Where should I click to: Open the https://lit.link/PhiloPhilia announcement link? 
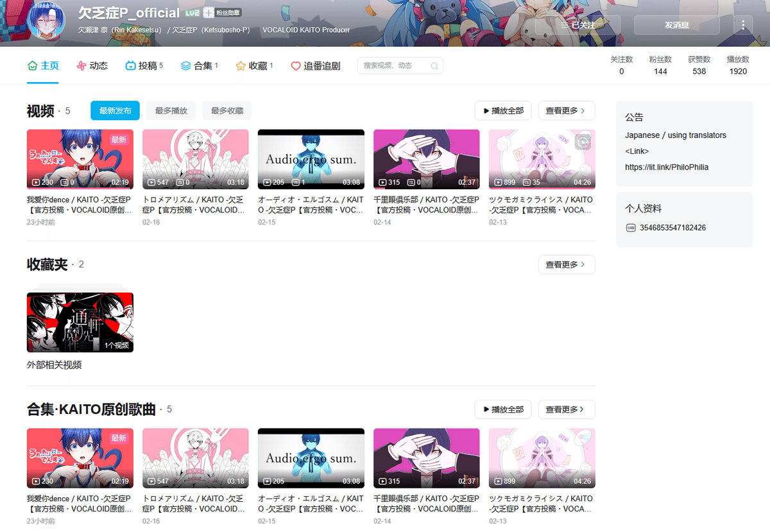tap(667, 167)
